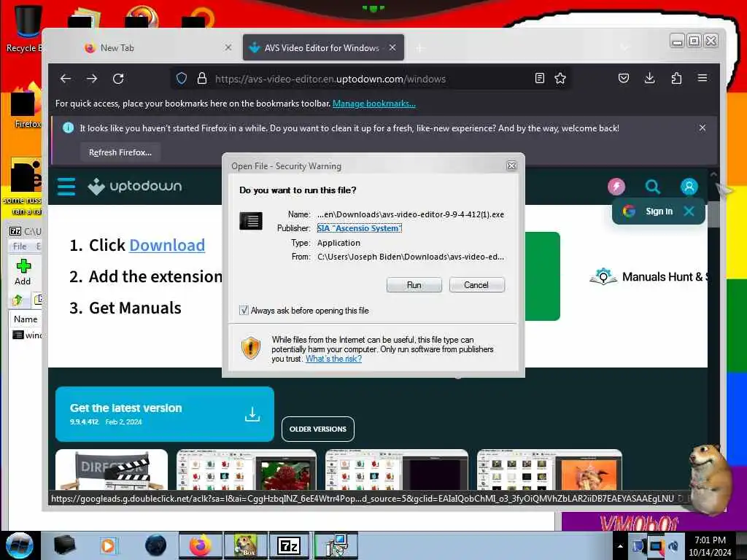Viewport: 747px width, 560px height.
Task: Close the AVS Video Editor tab
Action: (392, 47)
